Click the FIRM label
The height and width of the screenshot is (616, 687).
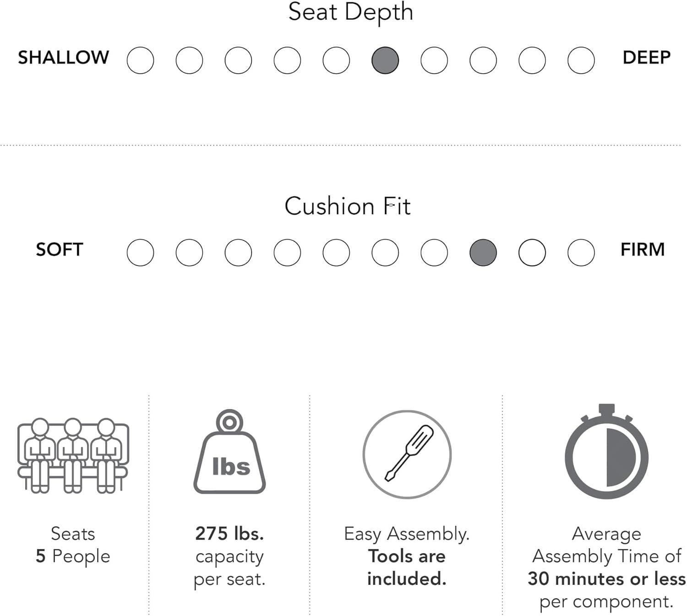[643, 250]
